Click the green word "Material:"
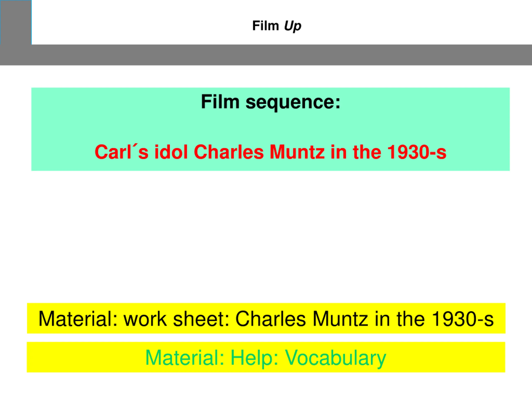 click(x=185, y=358)
